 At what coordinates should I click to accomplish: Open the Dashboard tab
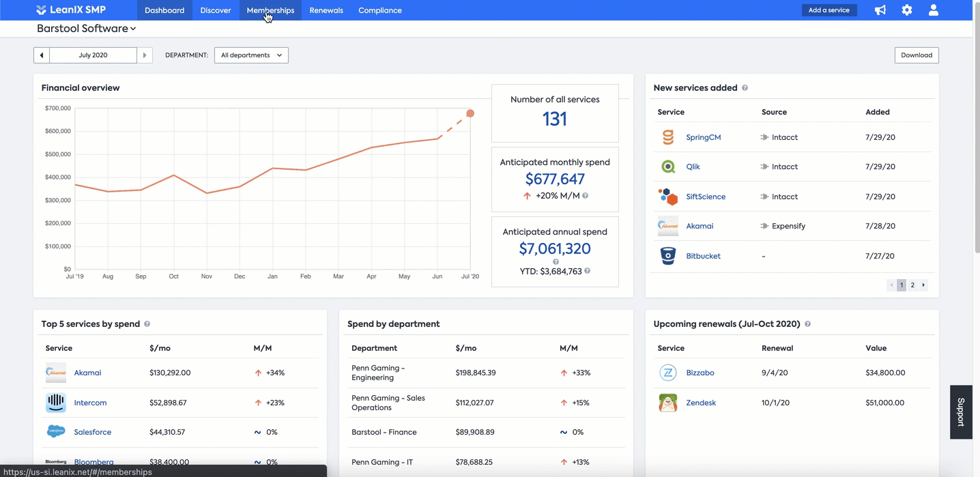coord(164,10)
